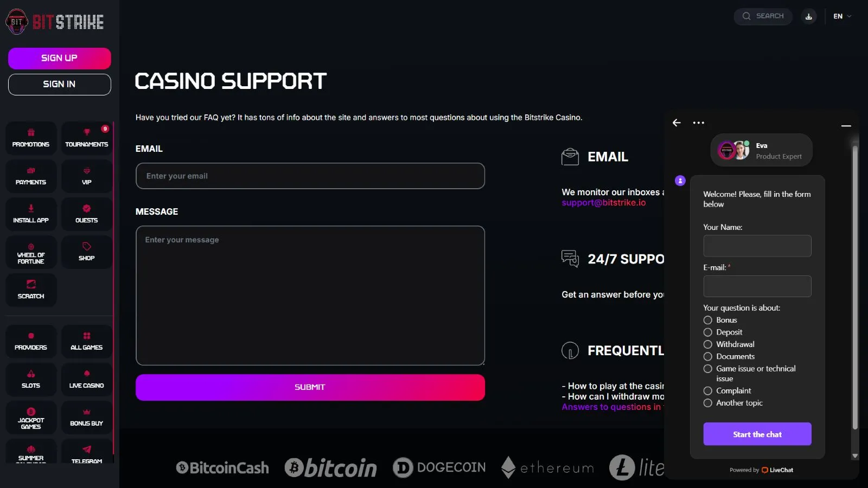This screenshot has width=868, height=488.
Task: Open the search box in header
Action: [763, 16]
